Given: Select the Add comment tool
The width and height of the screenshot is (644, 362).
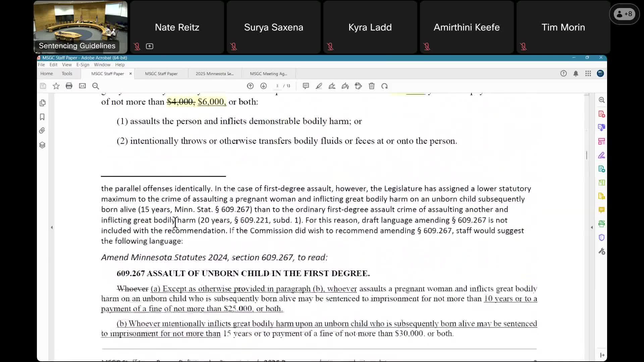Looking at the screenshot, I should point(306,86).
